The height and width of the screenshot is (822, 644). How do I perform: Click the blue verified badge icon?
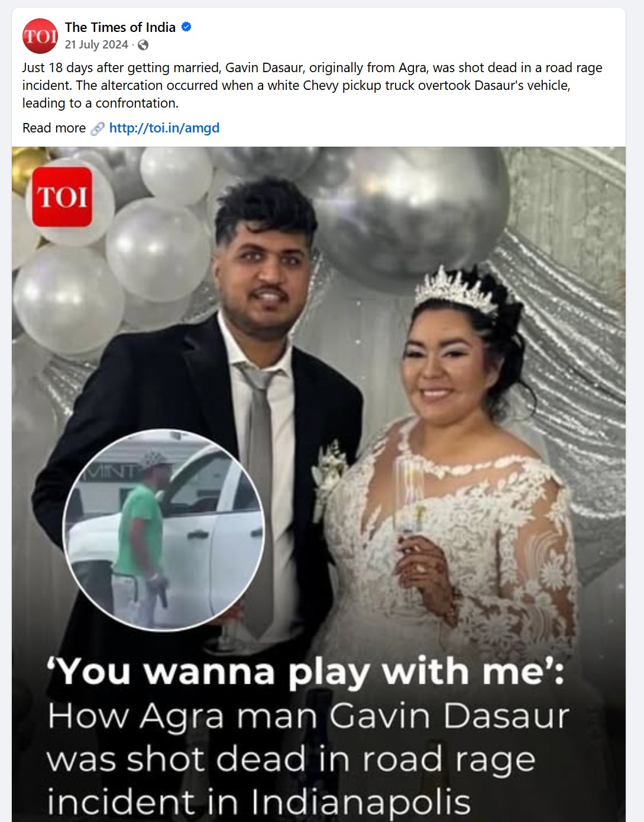[186, 27]
